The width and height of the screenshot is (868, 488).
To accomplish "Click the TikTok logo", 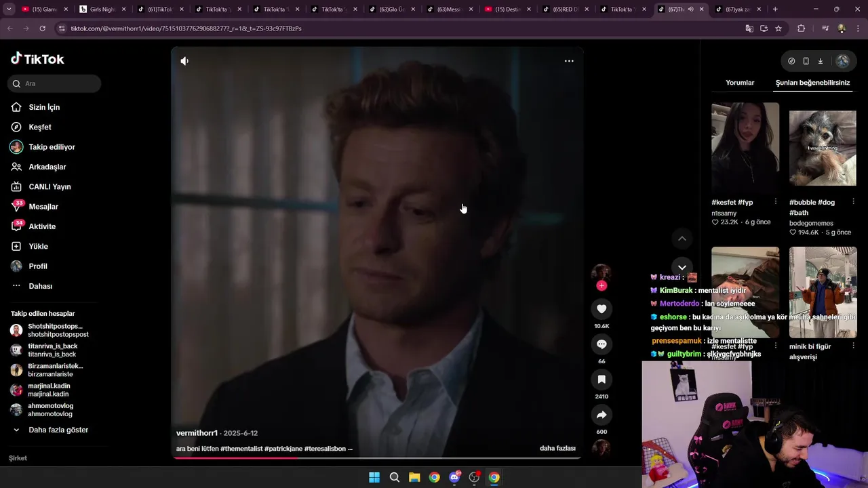I will point(37,59).
